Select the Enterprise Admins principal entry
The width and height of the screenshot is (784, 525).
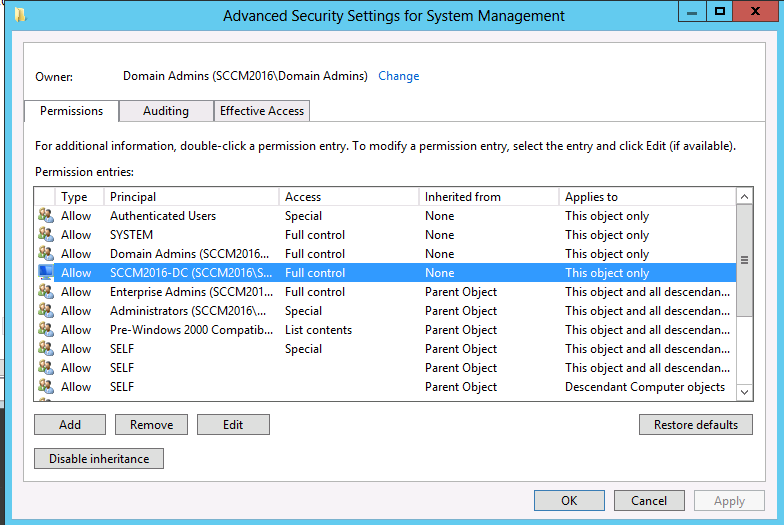pos(192,292)
